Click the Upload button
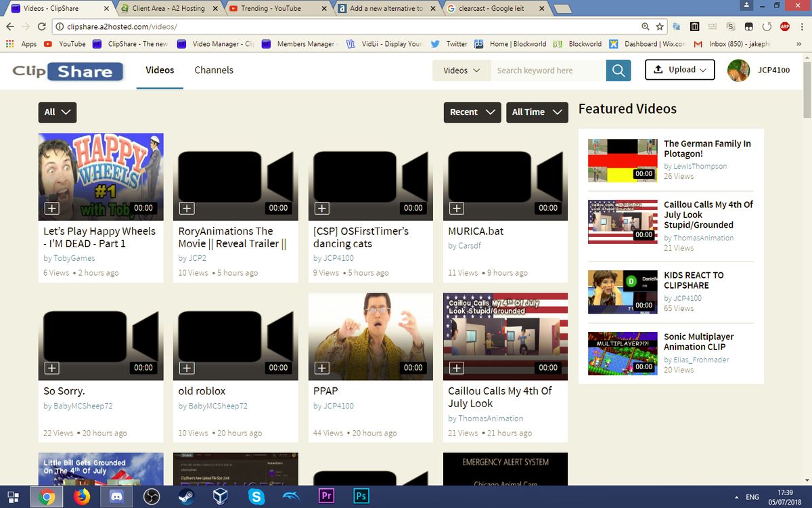Image resolution: width=812 pixels, height=508 pixels. [679, 70]
